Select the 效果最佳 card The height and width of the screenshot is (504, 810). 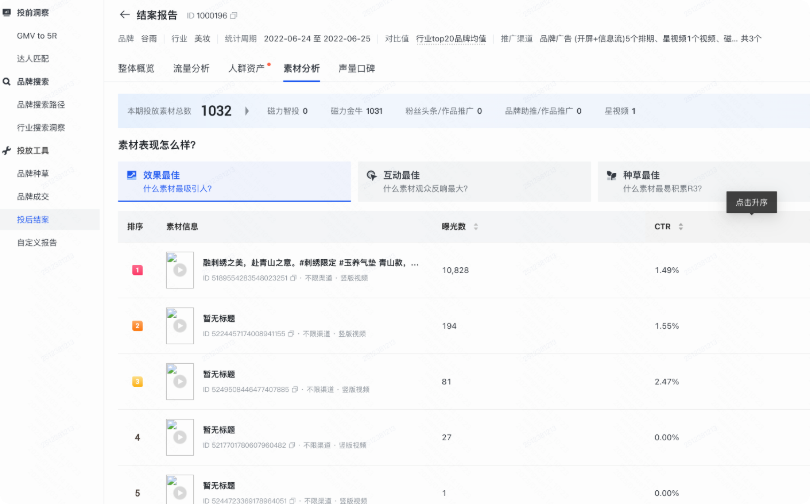235,181
